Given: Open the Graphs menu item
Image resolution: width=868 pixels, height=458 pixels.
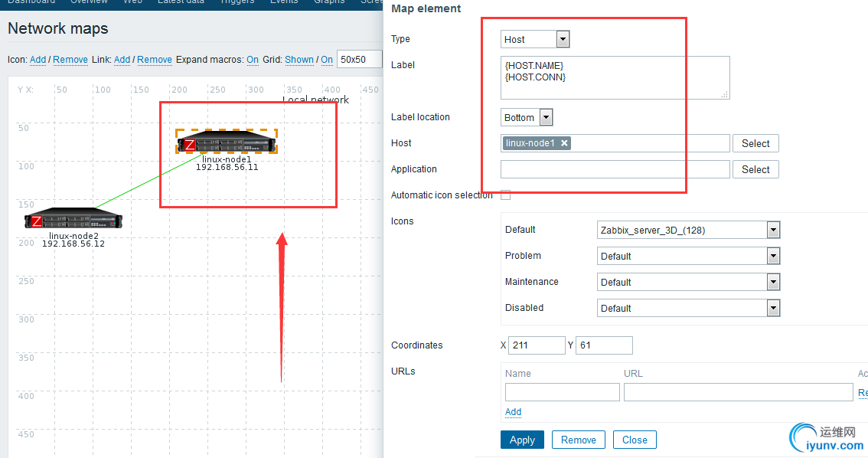Looking at the screenshot, I should coord(329,2).
